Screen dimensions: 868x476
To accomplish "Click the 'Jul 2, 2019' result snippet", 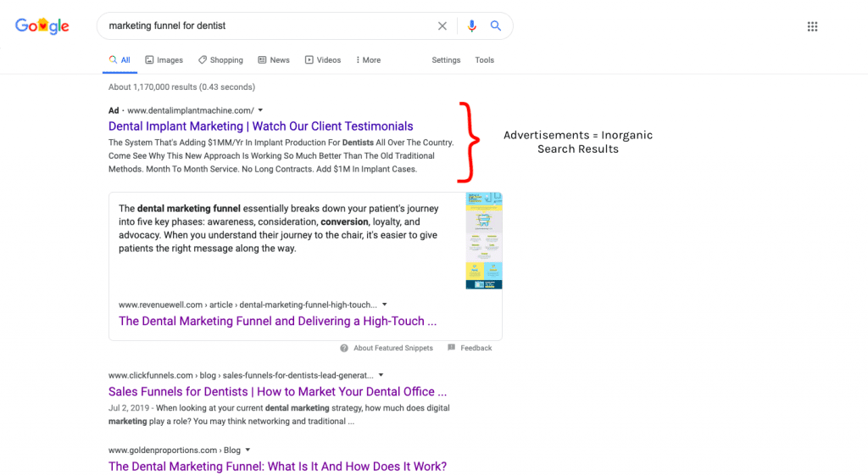I will (279, 415).
